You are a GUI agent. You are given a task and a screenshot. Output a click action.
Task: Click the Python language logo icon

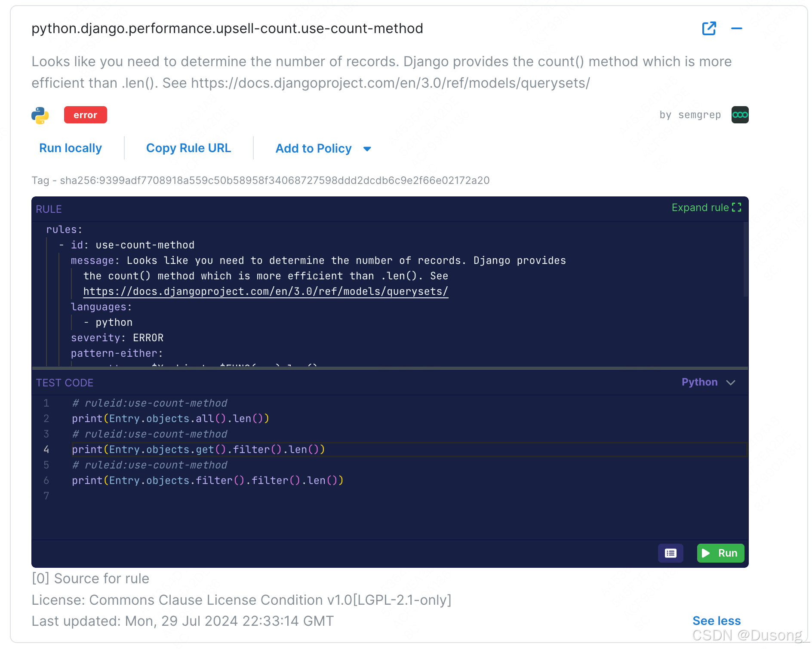click(x=40, y=115)
